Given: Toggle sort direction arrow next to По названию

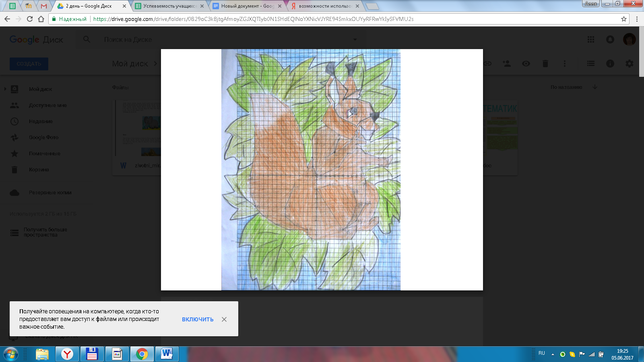Looking at the screenshot, I should [x=595, y=87].
